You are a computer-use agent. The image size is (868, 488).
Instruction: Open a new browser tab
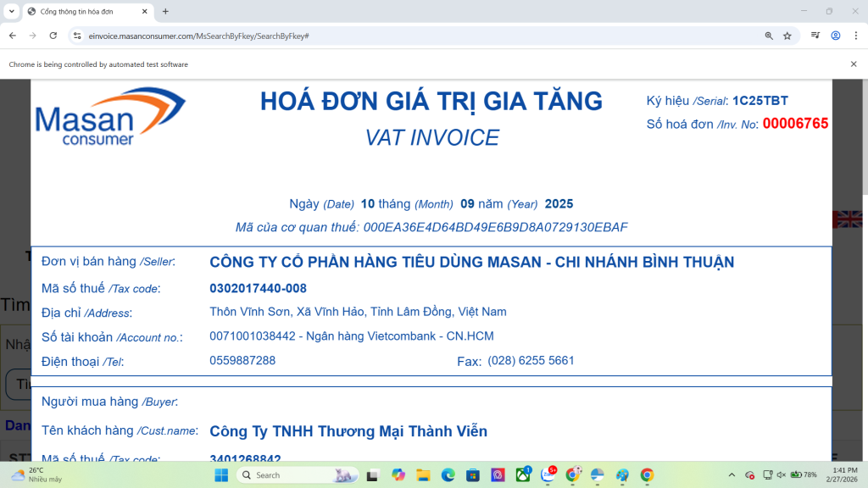tap(165, 12)
